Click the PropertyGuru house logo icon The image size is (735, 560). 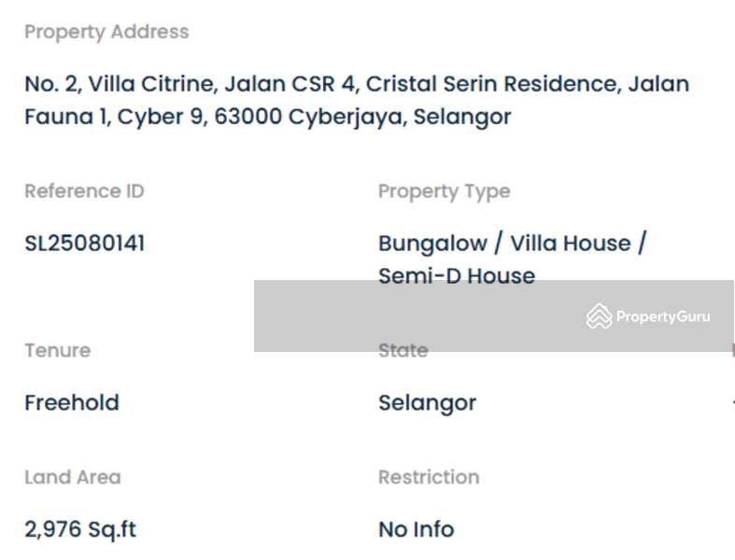(x=599, y=317)
